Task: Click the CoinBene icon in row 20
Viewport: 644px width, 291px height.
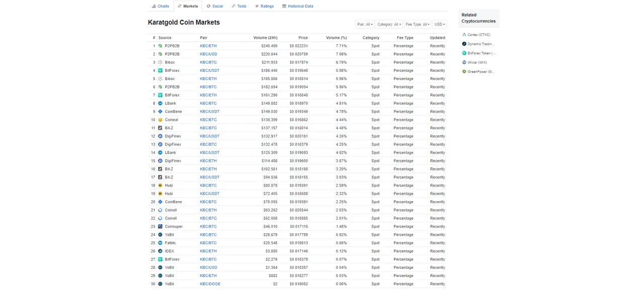Action: 160,202
